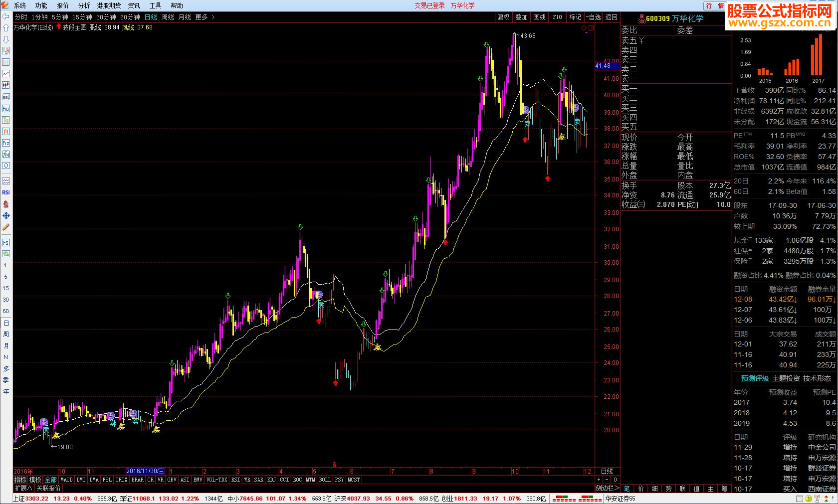This screenshot has width=838, height=504.
Task: Click the blue four-way move arrows icon
Action: [6, 215]
